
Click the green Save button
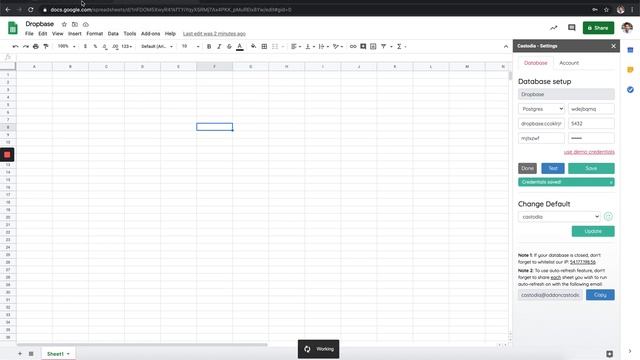point(591,168)
